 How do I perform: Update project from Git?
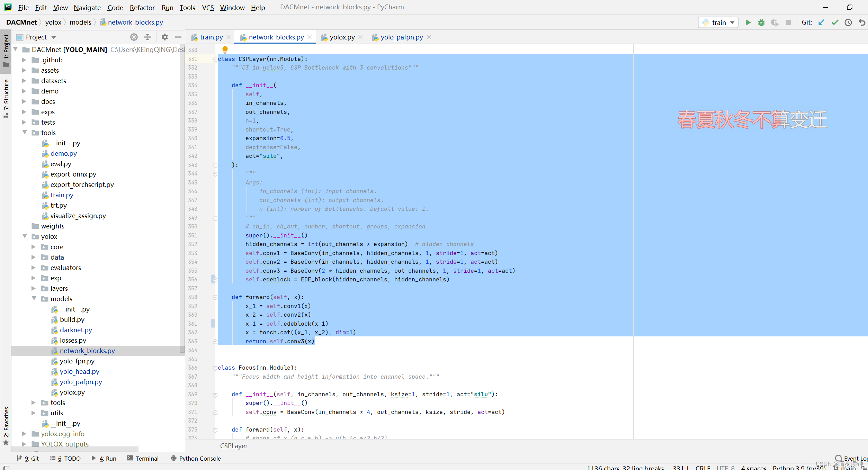[821, 22]
